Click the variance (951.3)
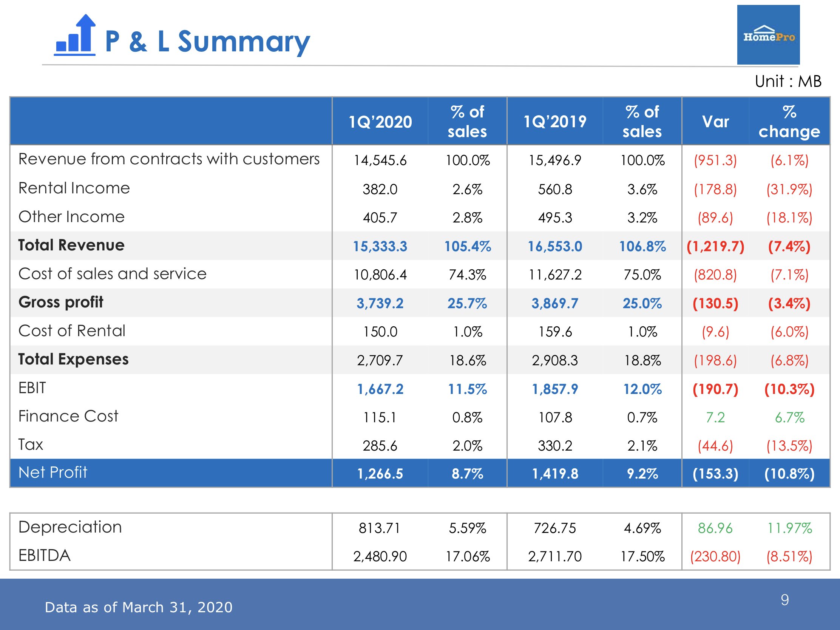The image size is (840, 630). pos(715,160)
